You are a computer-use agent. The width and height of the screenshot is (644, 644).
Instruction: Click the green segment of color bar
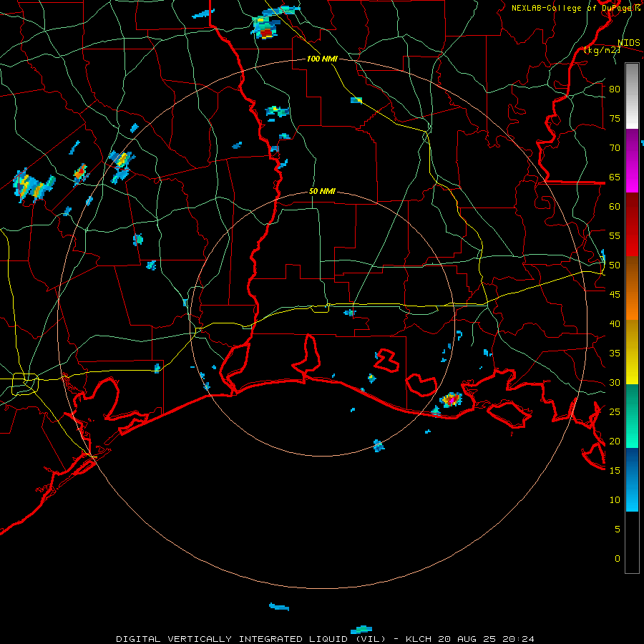632,416
